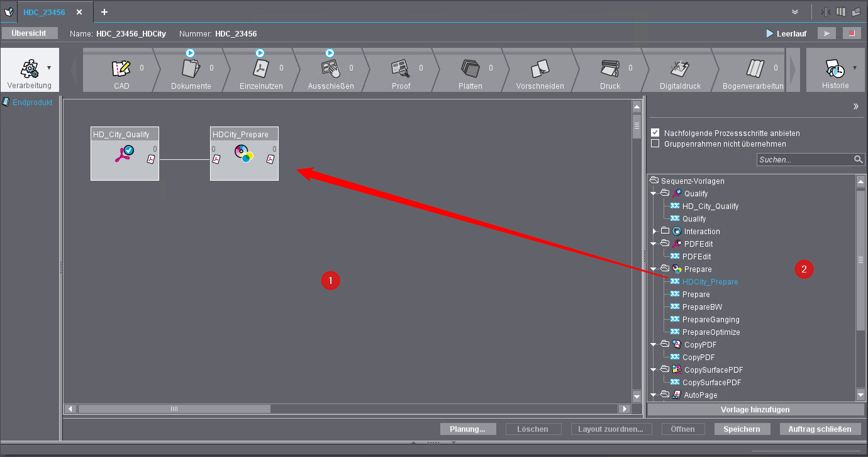
Task: Click the Druck press icon
Action: (x=609, y=69)
